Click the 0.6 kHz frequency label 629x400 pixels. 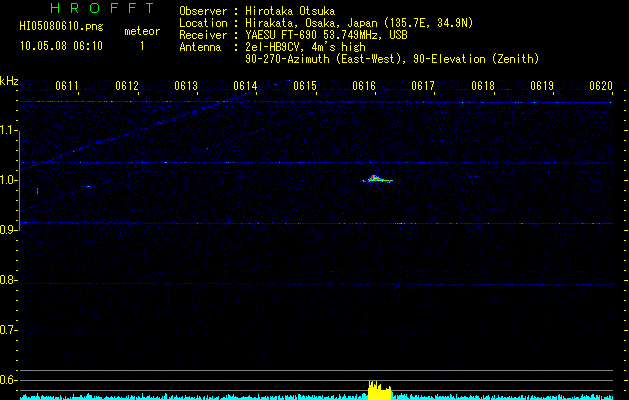click(x=7, y=380)
